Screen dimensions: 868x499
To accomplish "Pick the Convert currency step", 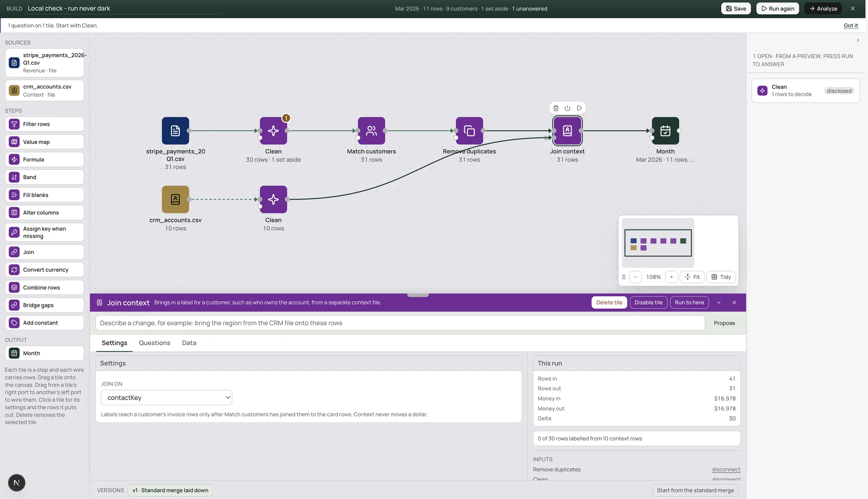I will click(44, 270).
